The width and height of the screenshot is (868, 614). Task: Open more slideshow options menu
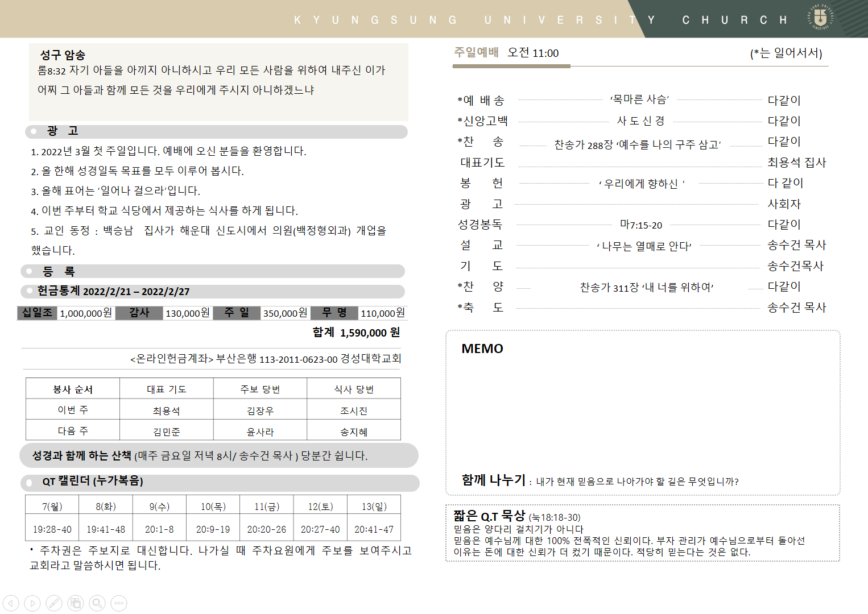(x=119, y=603)
